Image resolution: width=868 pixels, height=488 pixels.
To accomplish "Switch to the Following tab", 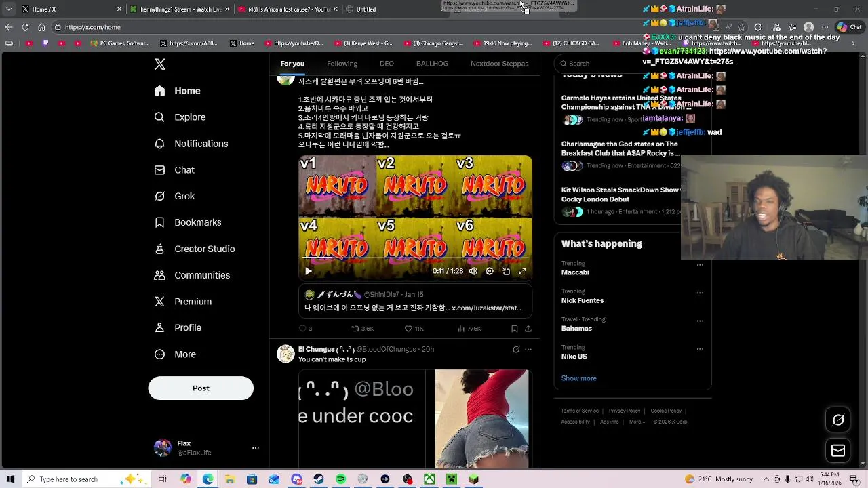I will (342, 64).
